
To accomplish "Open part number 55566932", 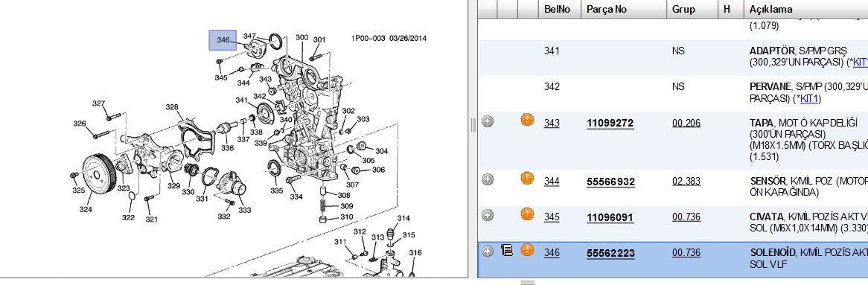I will pos(610,182).
